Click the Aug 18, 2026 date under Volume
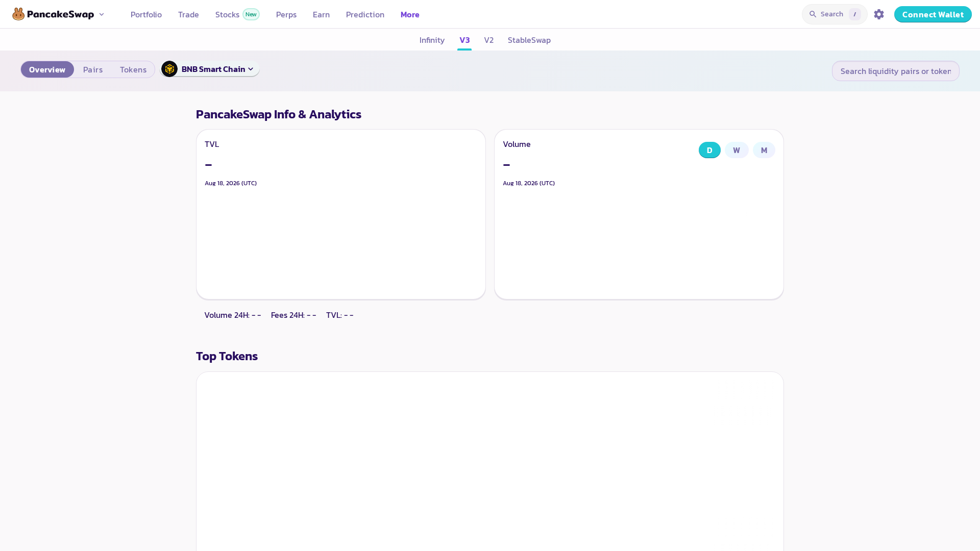980x551 pixels. [529, 183]
